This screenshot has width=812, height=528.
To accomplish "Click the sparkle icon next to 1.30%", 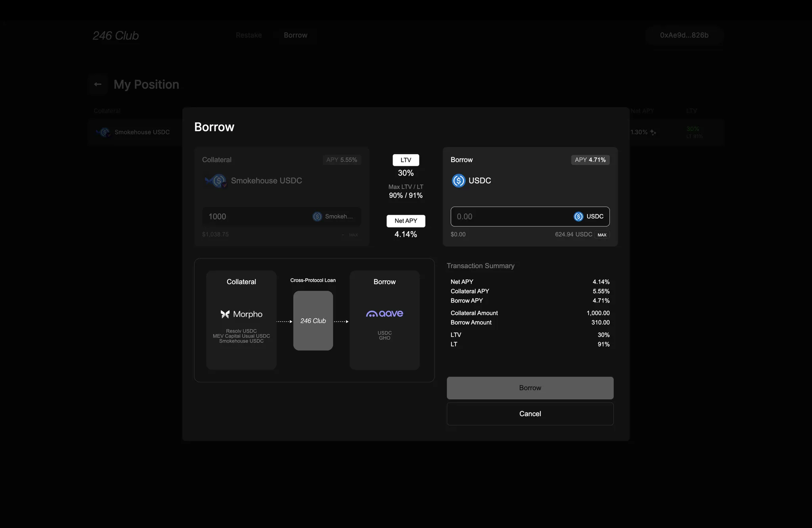I will tap(653, 132).
